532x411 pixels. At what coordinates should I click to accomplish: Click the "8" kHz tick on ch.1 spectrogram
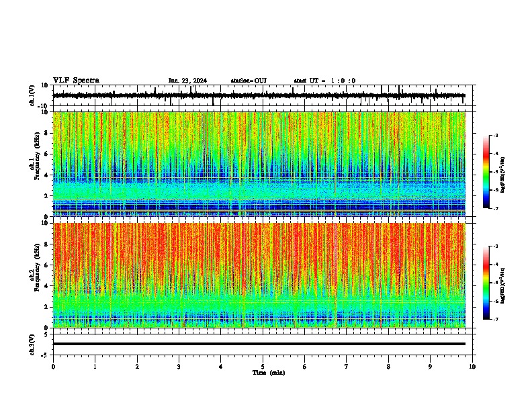47,133
